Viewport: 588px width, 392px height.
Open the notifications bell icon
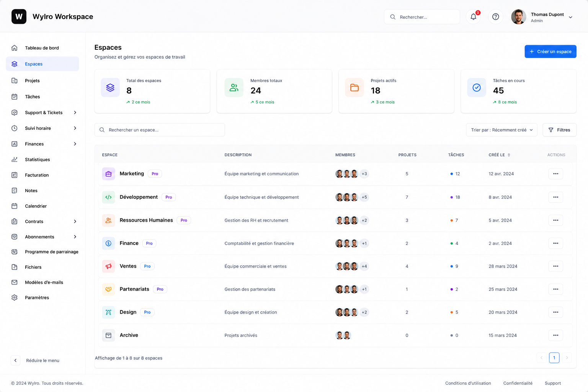point(474,17)
